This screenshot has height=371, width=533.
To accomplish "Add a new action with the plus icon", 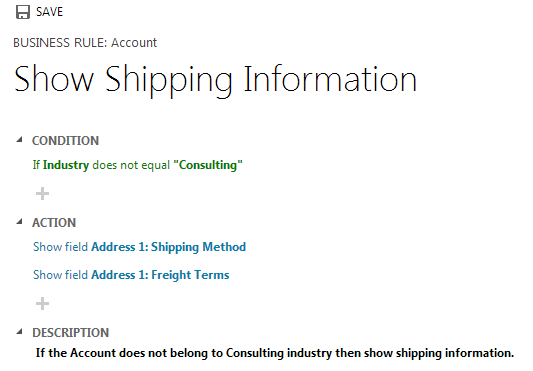I will (42, 304).
